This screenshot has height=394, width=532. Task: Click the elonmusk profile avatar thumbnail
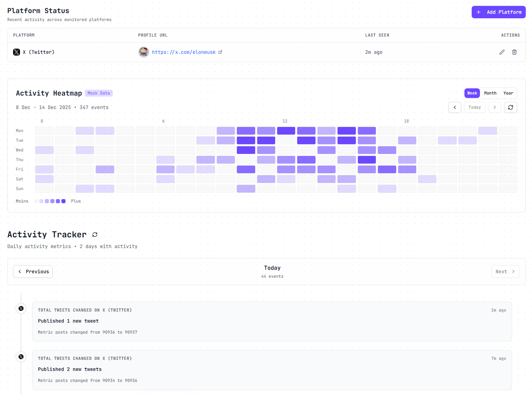[144, 52]
